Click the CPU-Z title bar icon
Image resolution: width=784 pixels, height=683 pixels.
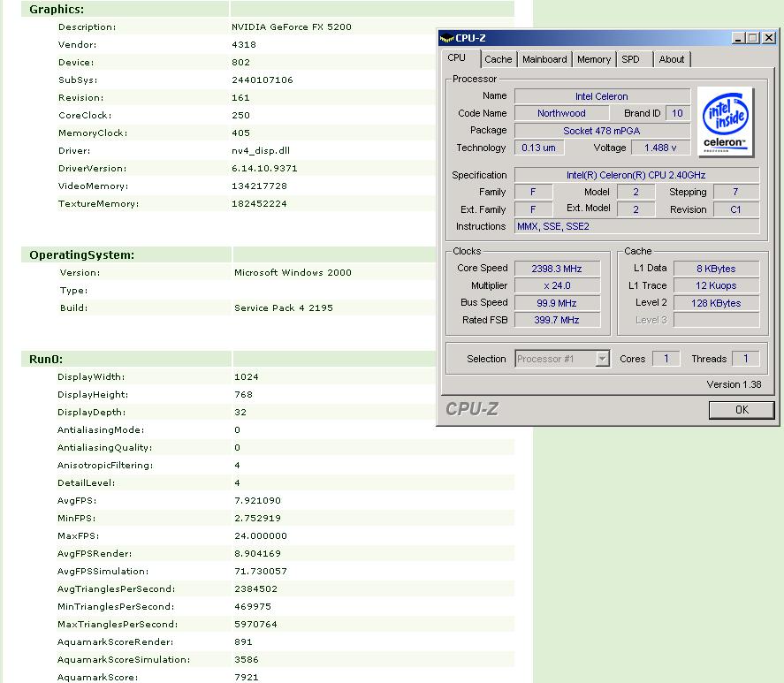point(446,38)
